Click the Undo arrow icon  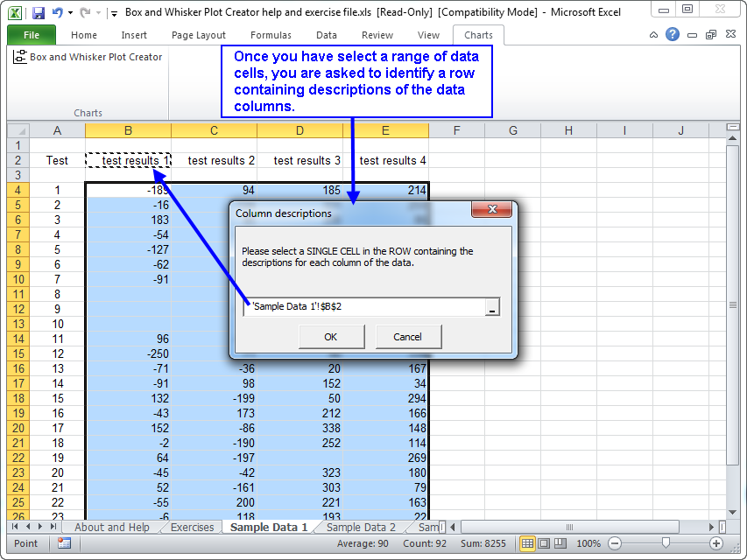58,13
